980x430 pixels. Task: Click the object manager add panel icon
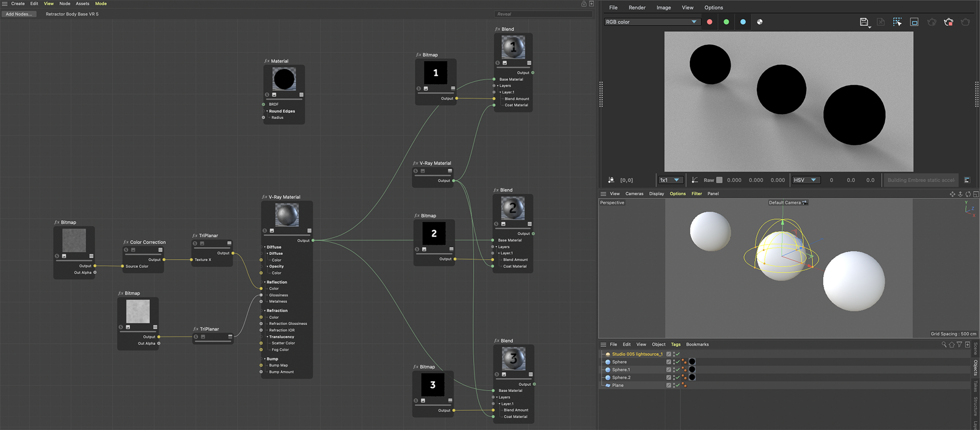(968, 344)
